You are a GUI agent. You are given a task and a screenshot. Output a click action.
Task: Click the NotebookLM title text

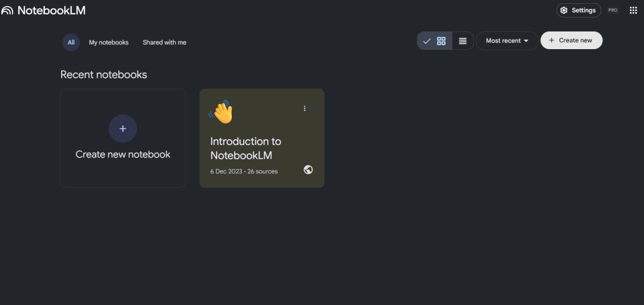51,10
